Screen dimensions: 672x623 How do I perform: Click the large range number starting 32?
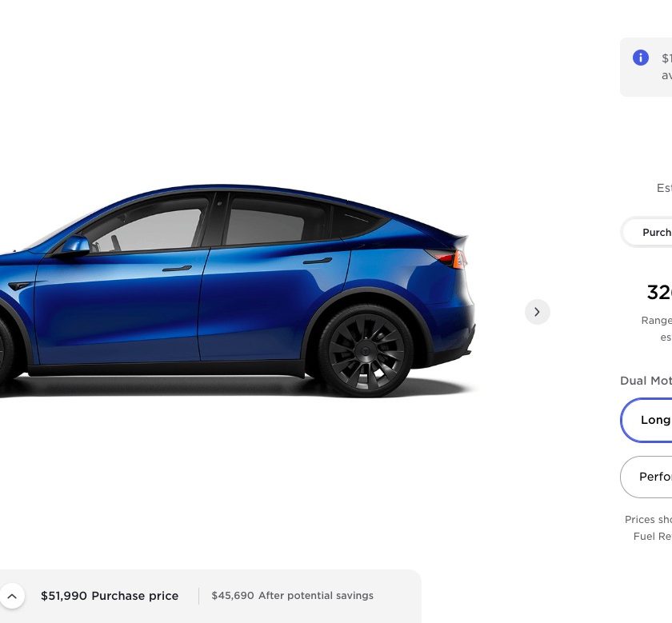pyautogui.click(x=659, y=293)
